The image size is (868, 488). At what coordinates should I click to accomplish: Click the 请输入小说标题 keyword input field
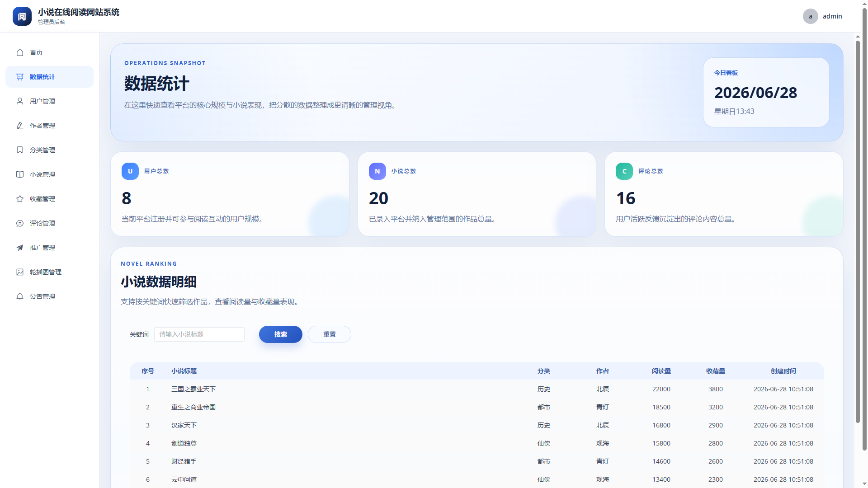pos(199,334)
